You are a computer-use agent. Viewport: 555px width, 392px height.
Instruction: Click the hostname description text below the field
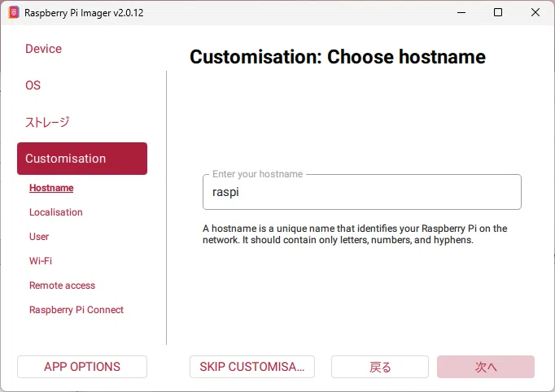pos(355,234)
